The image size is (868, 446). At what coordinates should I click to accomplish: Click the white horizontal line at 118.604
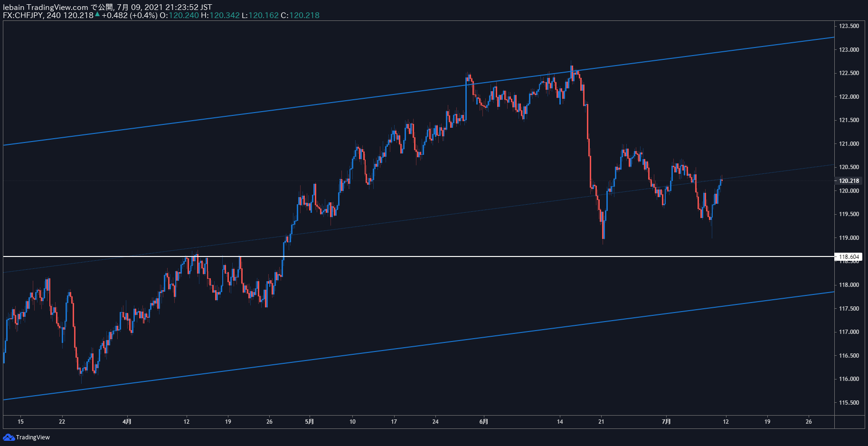tap(418, 256)
